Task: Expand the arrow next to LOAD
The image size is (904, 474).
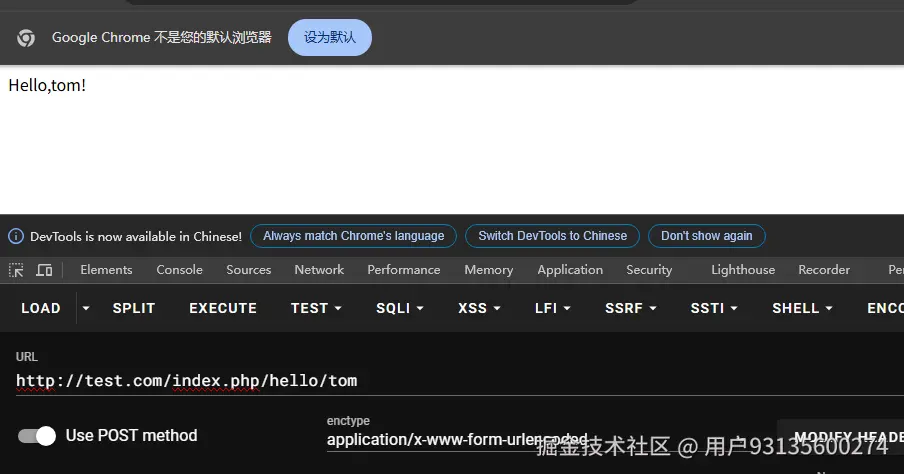Action: click(86, 309)
